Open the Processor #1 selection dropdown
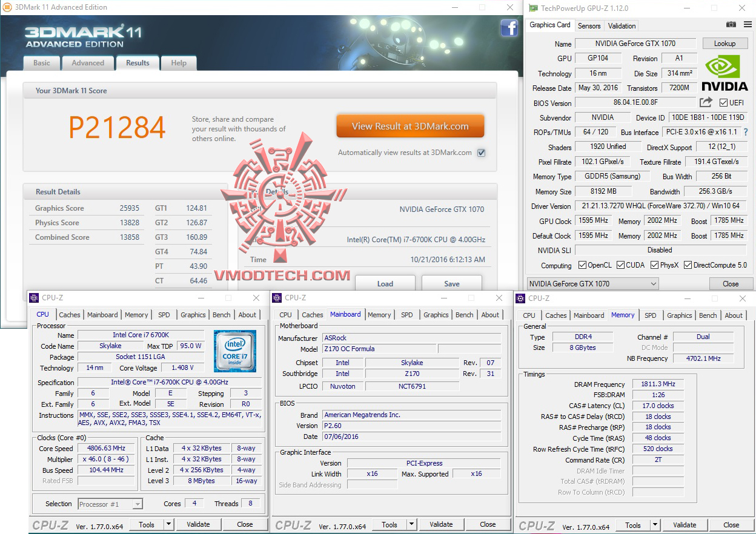Screen dimensions: 756x534 point(110,504)
